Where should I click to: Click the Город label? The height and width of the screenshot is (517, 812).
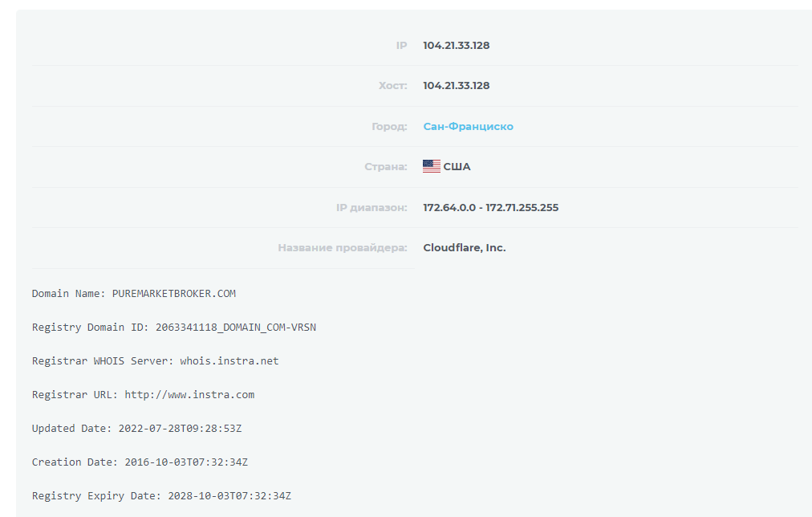(389, 126)
